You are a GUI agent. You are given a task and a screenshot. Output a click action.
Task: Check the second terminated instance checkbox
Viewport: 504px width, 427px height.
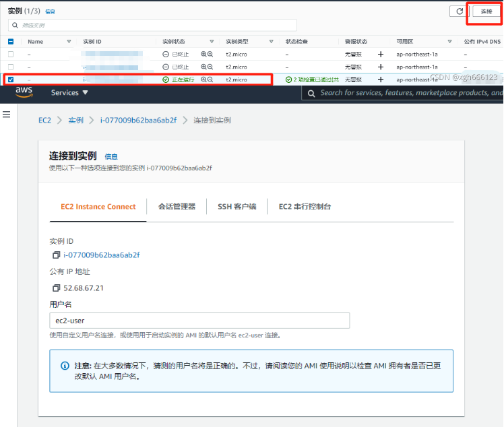point(11,67)
